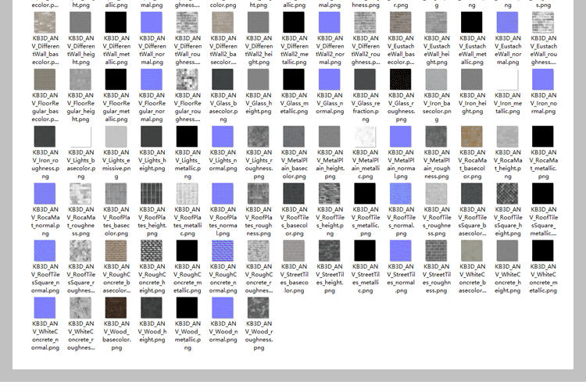Select the Lights_height.png thumbnail
The image size is (586, 392).
pos(152,137)
